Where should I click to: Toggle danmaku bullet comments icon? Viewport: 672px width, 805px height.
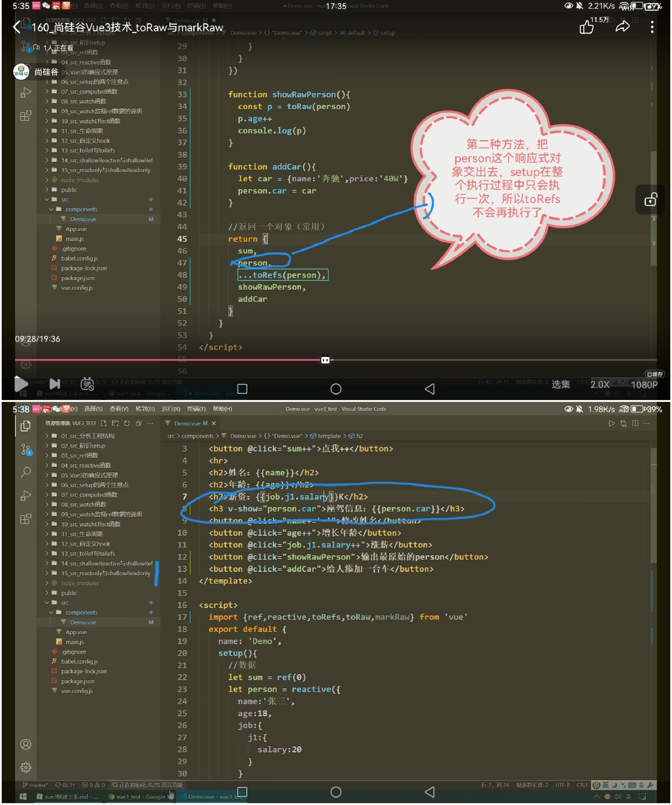[x=87, y=384]
